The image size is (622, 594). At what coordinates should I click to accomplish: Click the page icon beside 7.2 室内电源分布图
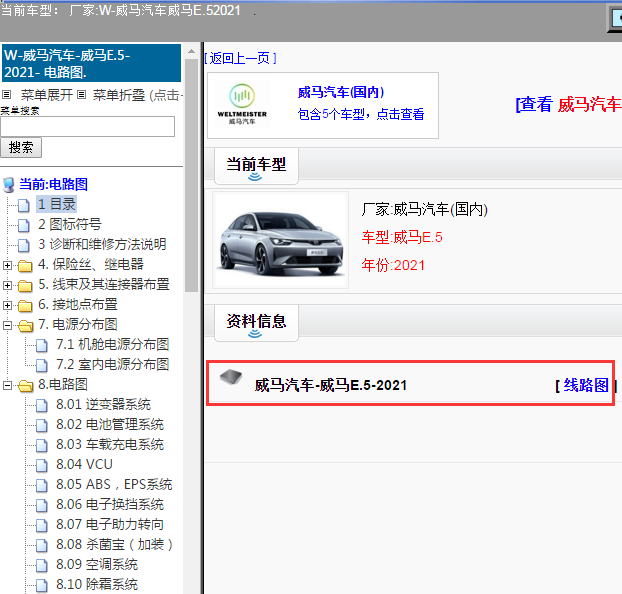pos(42,365)
